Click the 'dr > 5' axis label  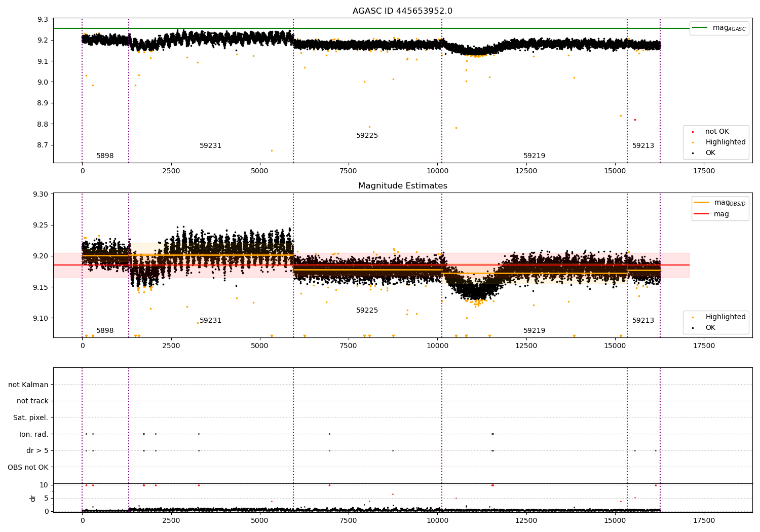37,451
